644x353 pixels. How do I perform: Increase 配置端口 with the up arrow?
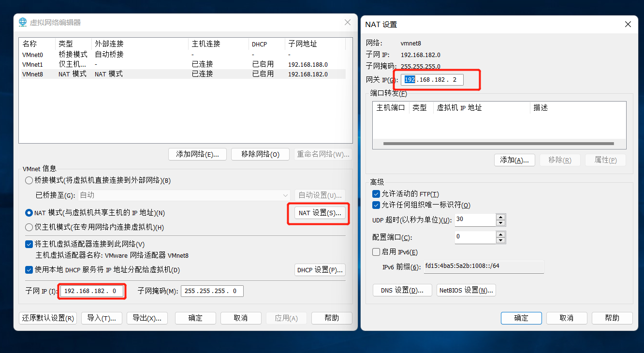501,235
